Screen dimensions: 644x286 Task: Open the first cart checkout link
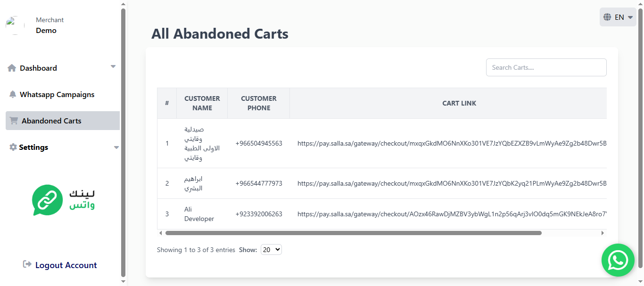(x=451, y=143)
